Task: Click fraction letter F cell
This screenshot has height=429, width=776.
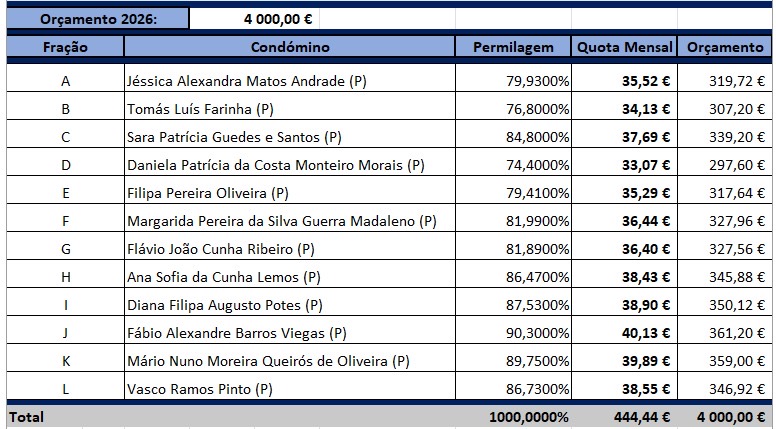Action: tap(65, 221)
